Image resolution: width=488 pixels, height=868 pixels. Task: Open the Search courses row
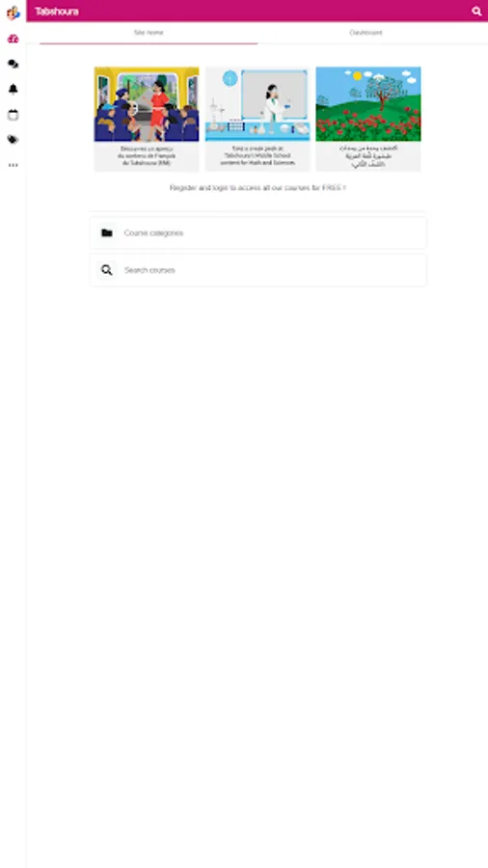(x=258, y=270)
